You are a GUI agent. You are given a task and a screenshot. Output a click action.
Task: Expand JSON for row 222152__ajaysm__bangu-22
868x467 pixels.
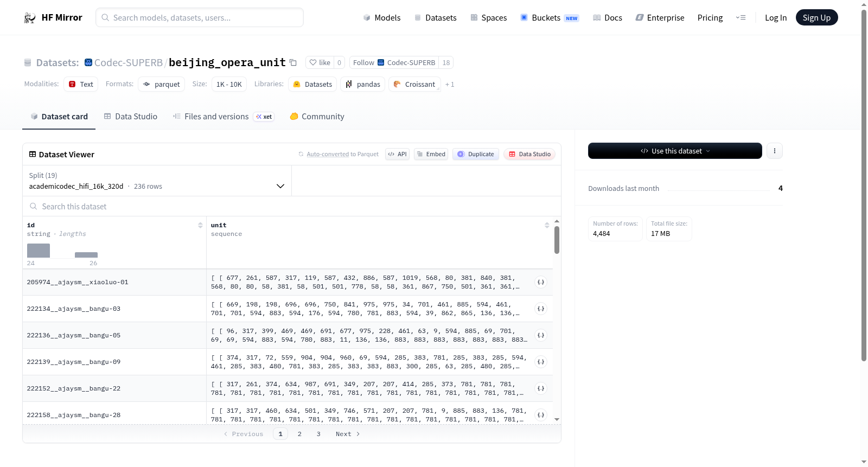(541, 388)
